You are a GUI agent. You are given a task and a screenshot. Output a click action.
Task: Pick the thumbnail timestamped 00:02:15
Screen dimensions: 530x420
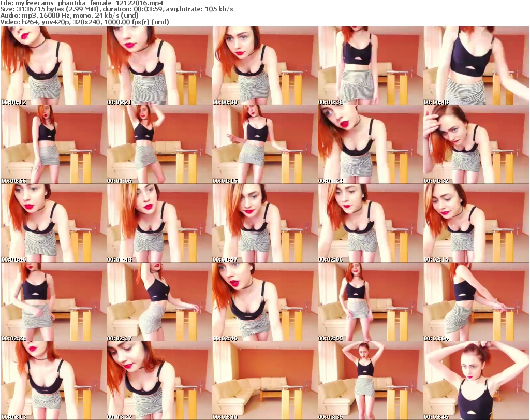tap(476, 223)
